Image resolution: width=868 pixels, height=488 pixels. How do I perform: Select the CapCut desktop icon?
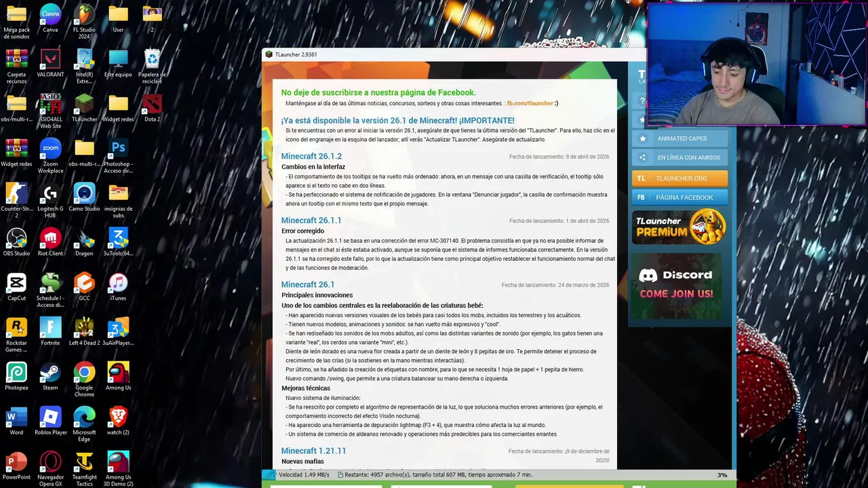16,287
